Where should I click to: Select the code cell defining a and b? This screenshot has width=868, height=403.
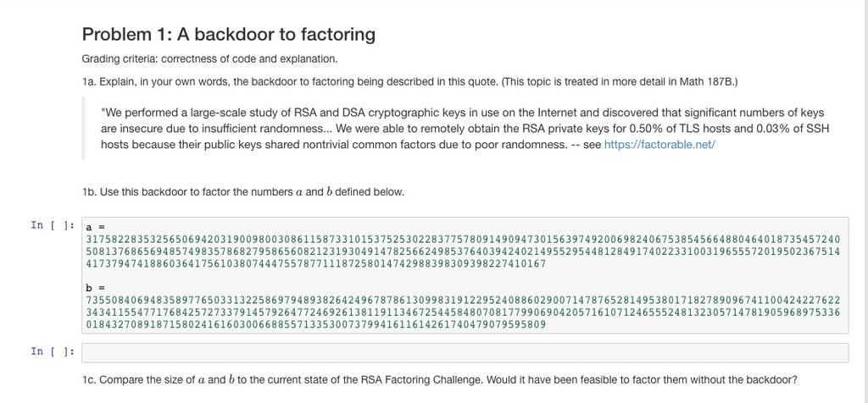point(465,275)
